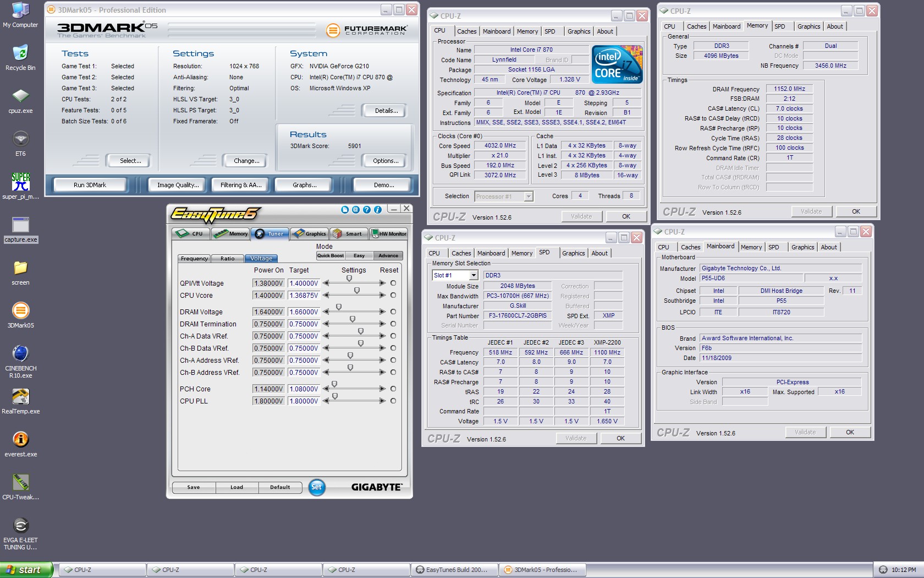
Task: Click Options button under Results
Action: (x=386, y=161)
